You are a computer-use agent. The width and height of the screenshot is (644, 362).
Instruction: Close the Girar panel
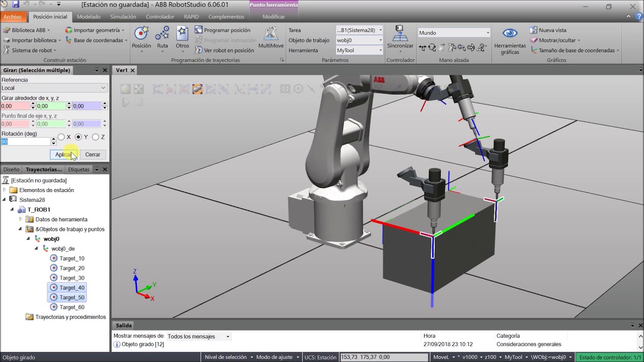tap(105, 70)
